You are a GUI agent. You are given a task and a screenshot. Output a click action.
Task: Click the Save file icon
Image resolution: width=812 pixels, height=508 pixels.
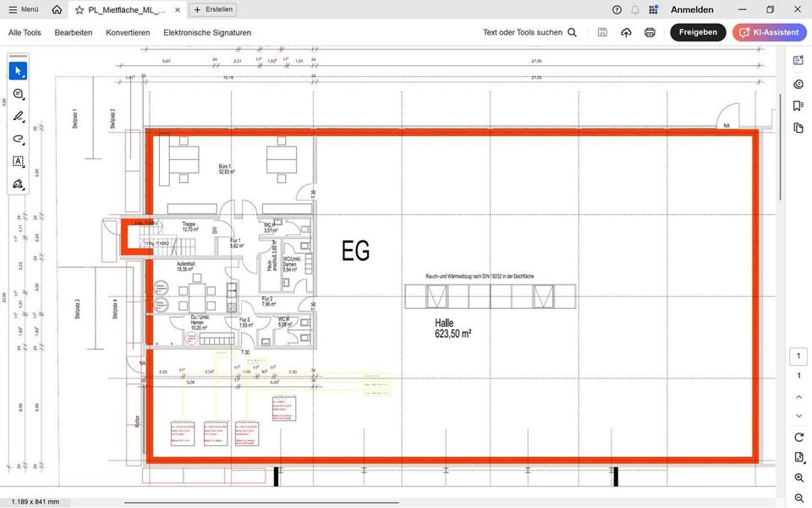[601, 32]
